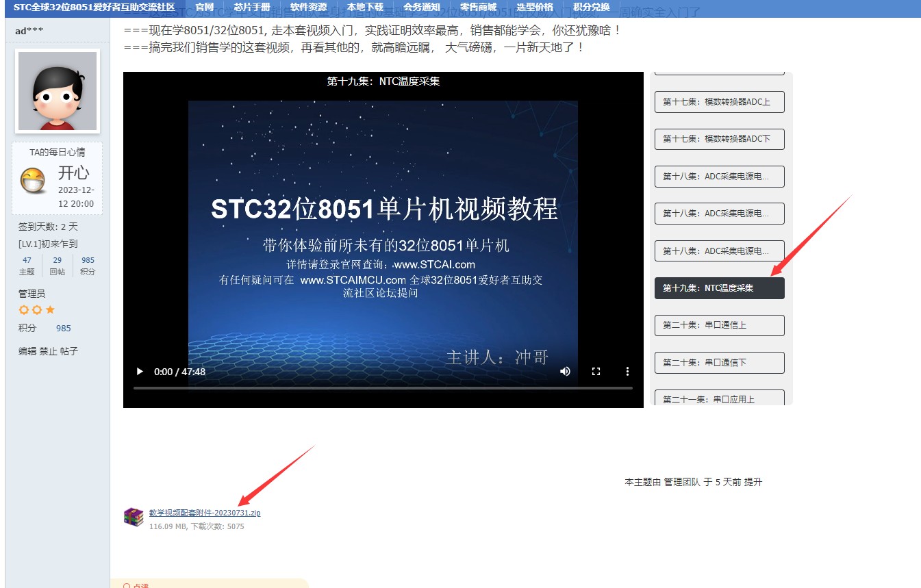Screen dimensions: 921x588
Task: Click the video time readout 0:00 / 47:48
Action: [x=180, y=372]
